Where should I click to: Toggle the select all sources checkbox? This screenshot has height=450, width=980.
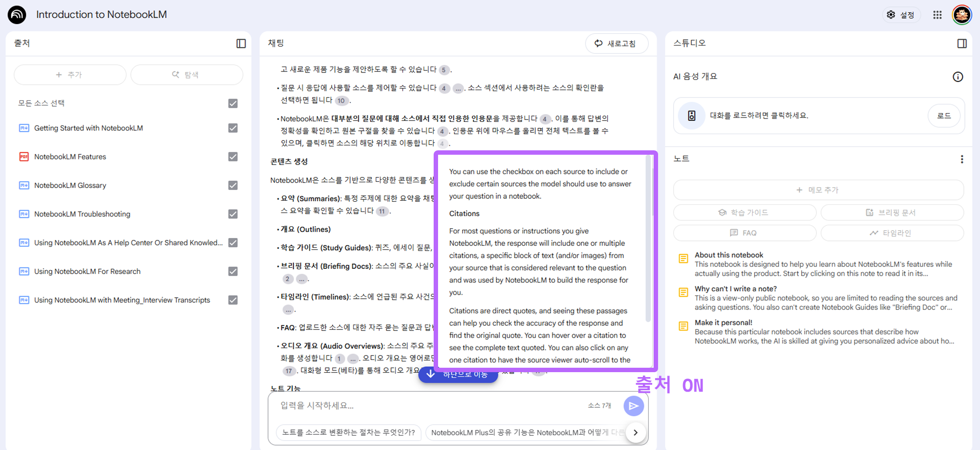click(233, 103)
